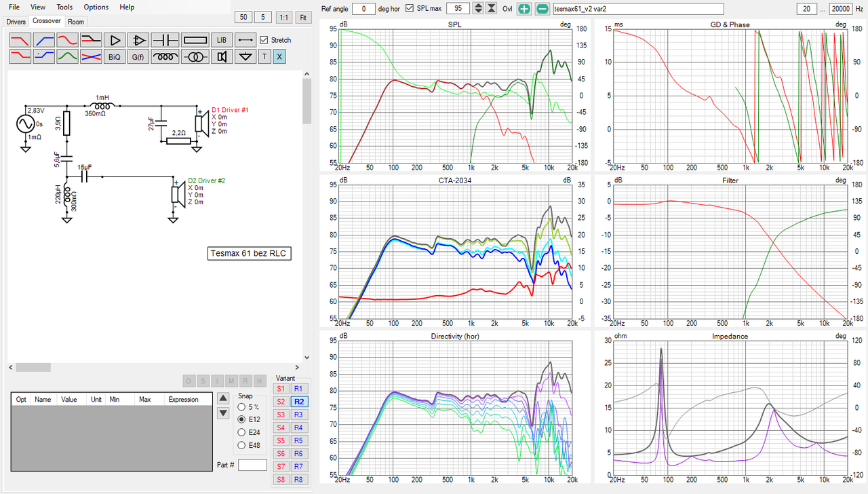The height and width of the screenshot is (494, 868).
Task: Add the blue first-row high-pass filter block
Action: (x=43, y=39)
